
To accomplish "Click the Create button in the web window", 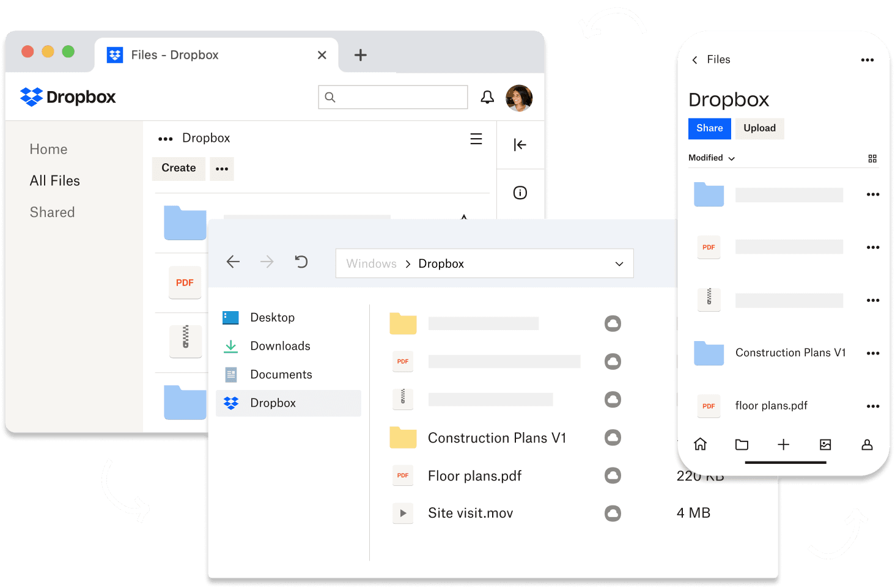I will tap(179, 168).
